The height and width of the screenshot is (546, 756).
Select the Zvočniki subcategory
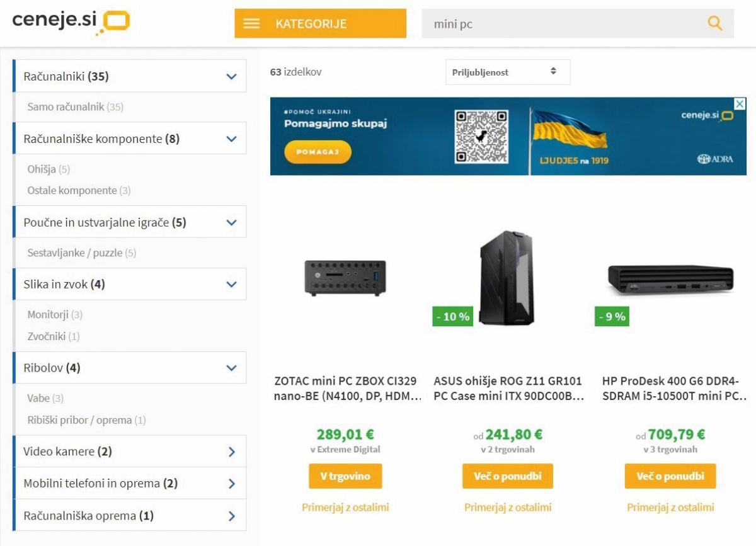pos(54,336)
